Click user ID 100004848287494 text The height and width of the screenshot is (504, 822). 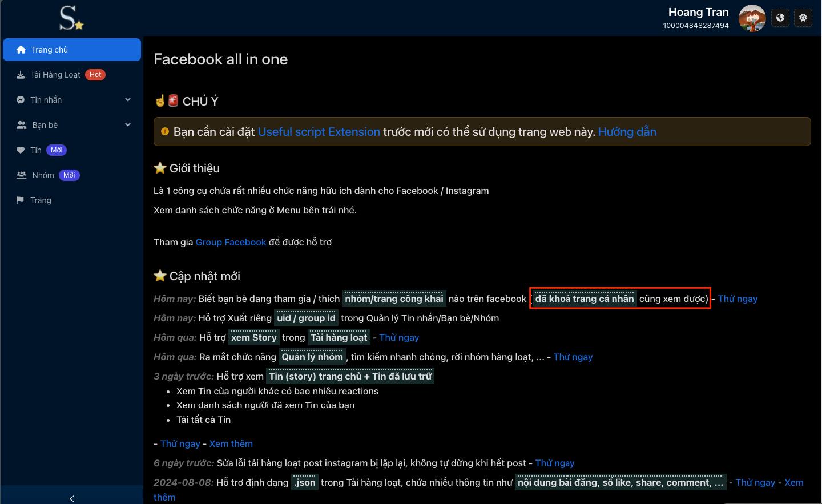(696, 25)
